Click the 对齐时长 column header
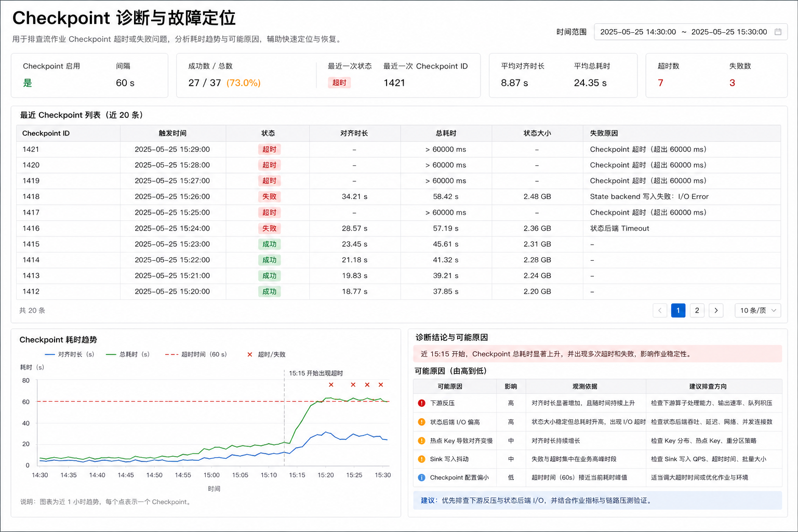Viewport: 798px width, 532px height. tap(354, 134)
